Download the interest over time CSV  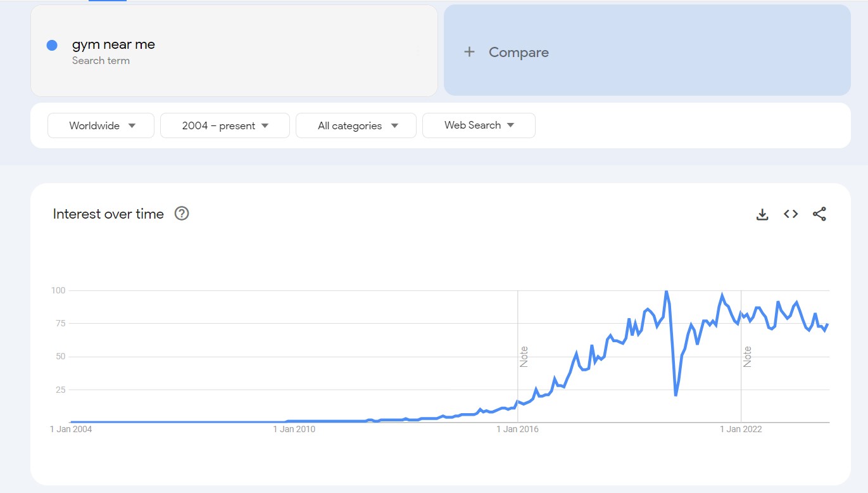click(762, 214)
